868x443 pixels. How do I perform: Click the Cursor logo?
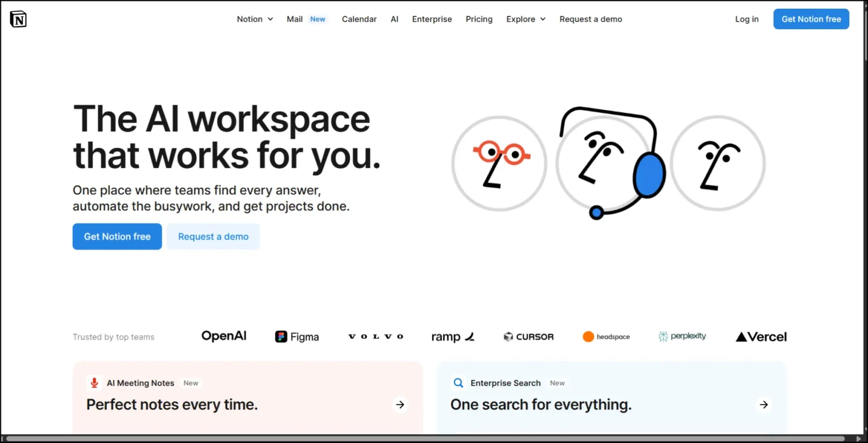[x=528, y=337]
